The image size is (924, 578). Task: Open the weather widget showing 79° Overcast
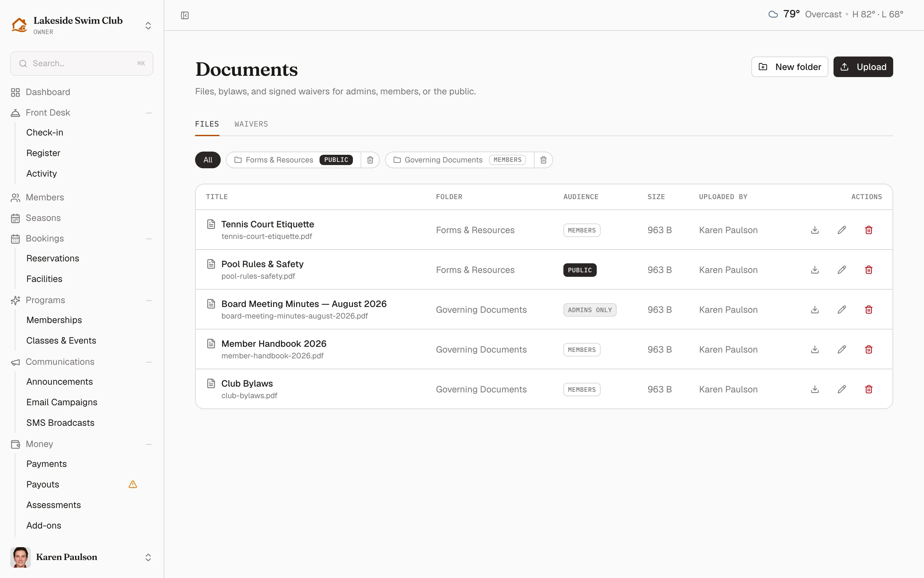pos(835,14)
